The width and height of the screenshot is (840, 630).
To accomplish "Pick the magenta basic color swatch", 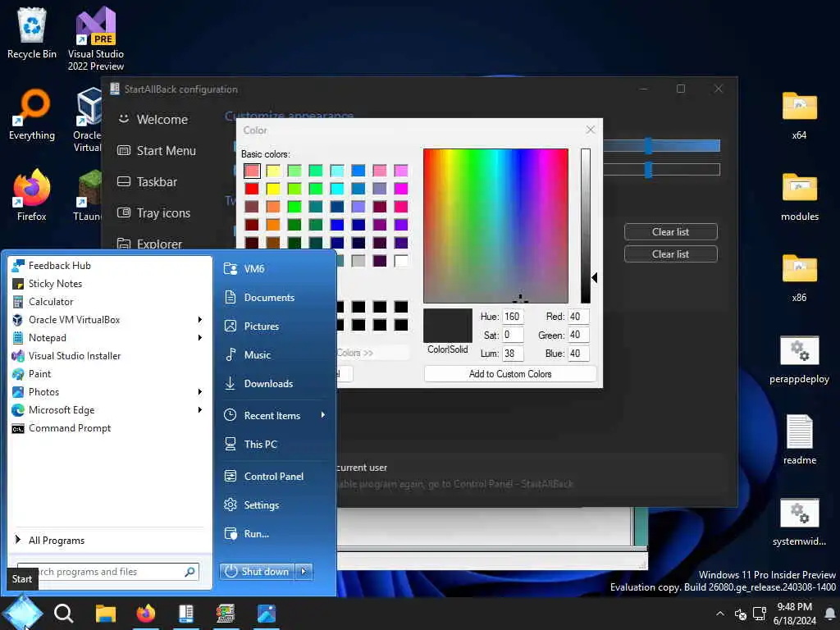I will click(400, 189).
